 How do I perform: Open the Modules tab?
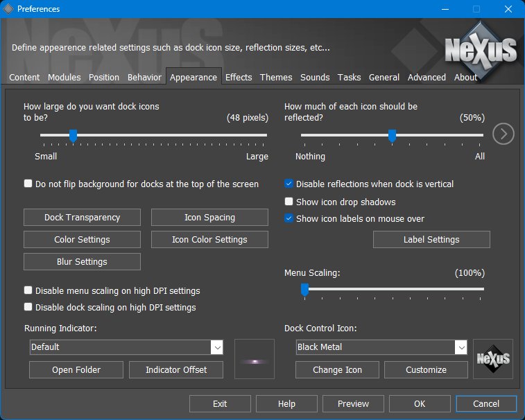[64, 78]
